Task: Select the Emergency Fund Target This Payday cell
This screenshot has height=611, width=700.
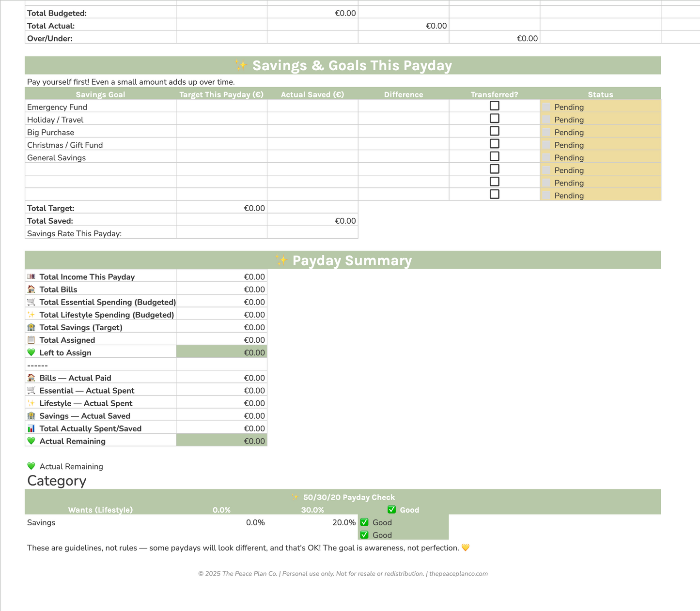Action: [221, 106]
